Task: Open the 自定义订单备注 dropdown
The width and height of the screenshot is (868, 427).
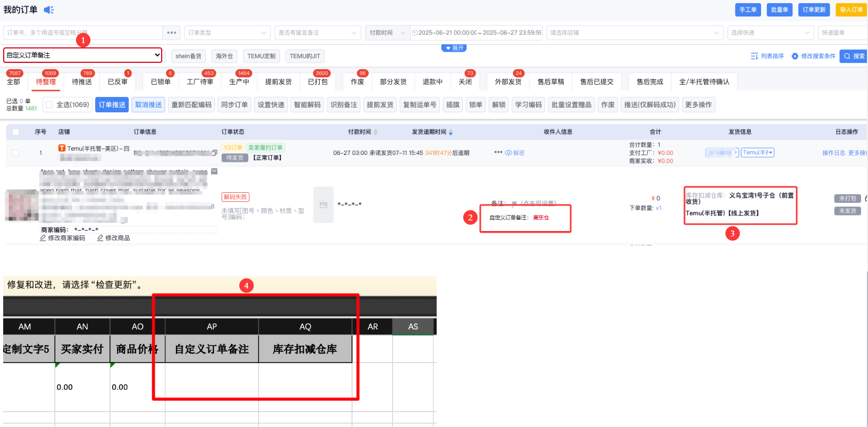Action: click(83, 55)
